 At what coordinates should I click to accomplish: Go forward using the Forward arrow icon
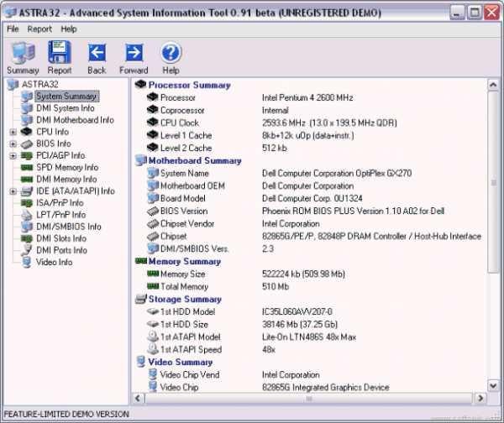pyautogui.click(x=134, y=53)
